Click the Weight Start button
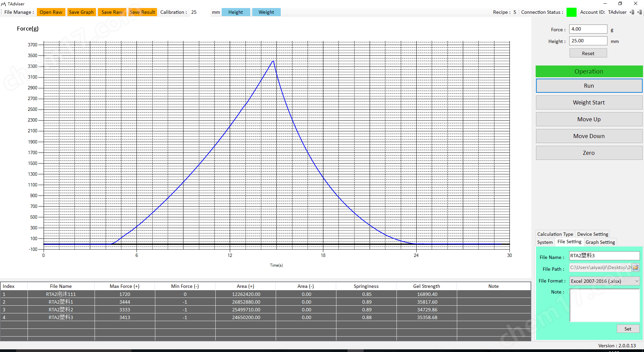Image resolution: width=644 pixels, height=352 pixels. [589, 102]
